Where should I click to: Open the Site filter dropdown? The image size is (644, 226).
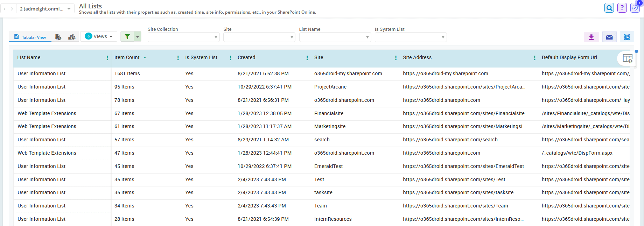(259, 37)
